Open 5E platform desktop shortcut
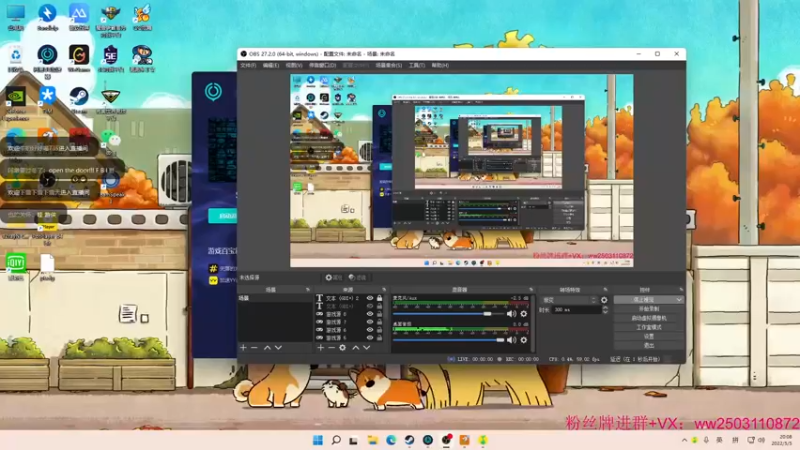The height and width of the screenshot is (450, 800). pyautogui.click(x=110, y=59)
